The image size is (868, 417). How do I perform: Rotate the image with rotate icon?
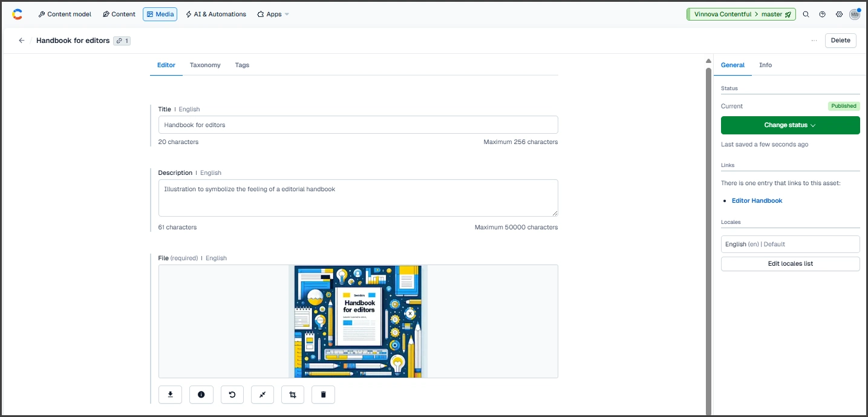(232, 395)
